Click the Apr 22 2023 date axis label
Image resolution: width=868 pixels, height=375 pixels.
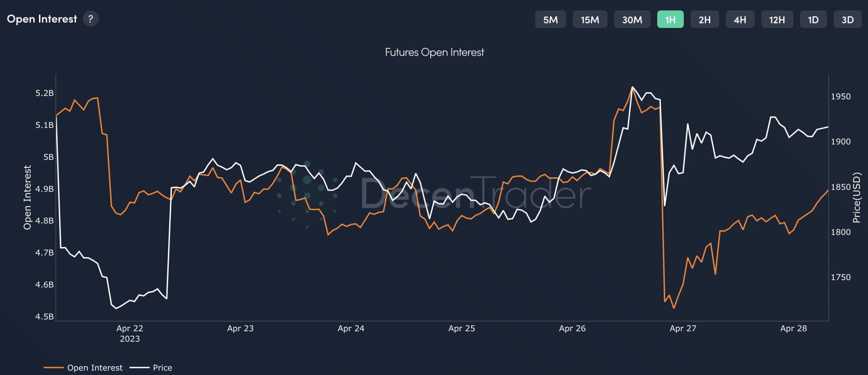click(130, 333)
